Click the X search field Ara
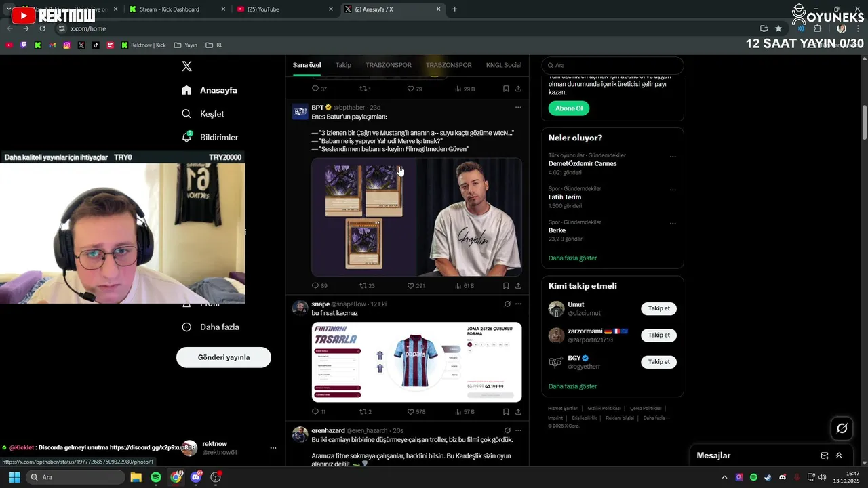This screenshot has height=488, width=868. tap(613, 65)
